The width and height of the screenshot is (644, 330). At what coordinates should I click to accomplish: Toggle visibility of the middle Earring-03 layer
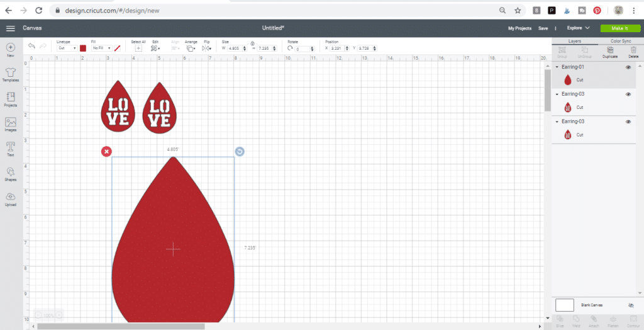pyautogui.click(x=628, y=94)
